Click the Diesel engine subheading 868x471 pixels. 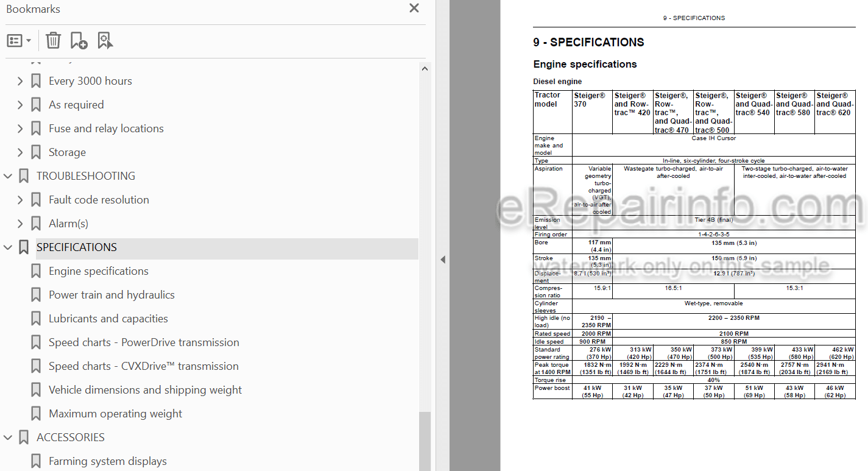(557, 82)
